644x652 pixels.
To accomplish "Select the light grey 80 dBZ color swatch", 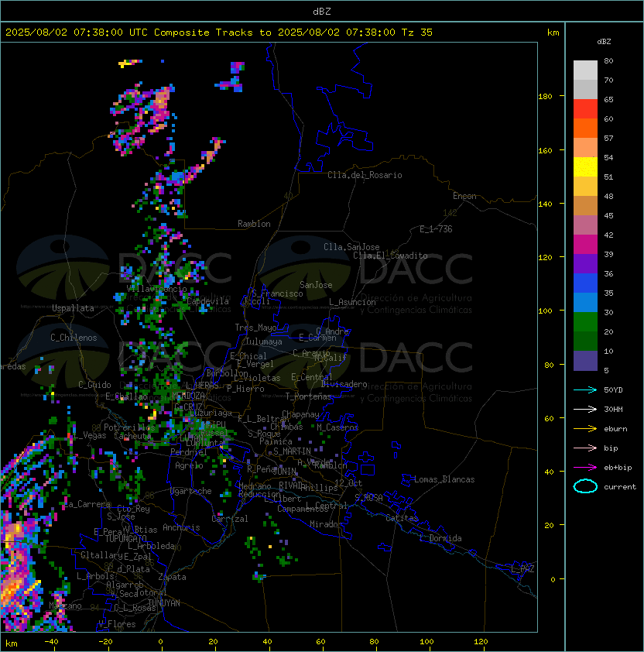I will click(585, 70).
